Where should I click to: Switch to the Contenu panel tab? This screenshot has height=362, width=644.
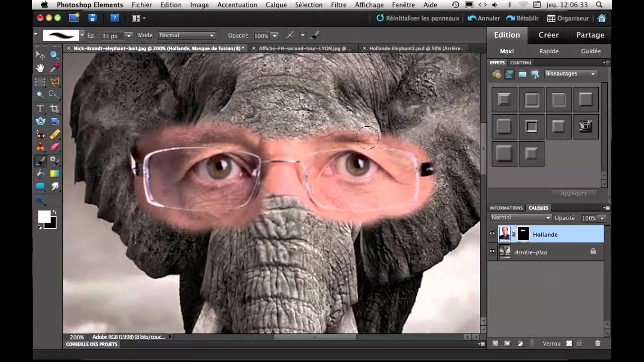520,63
